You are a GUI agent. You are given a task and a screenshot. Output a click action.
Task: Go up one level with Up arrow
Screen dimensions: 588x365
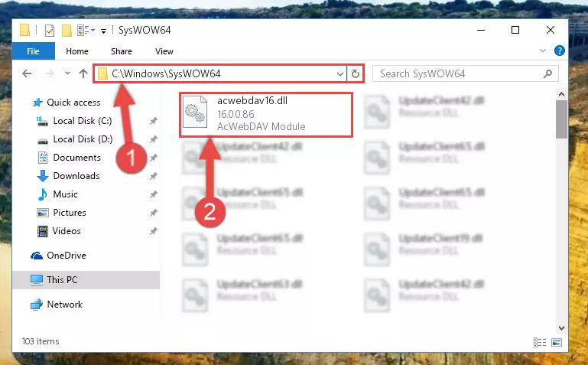(83, 73)
